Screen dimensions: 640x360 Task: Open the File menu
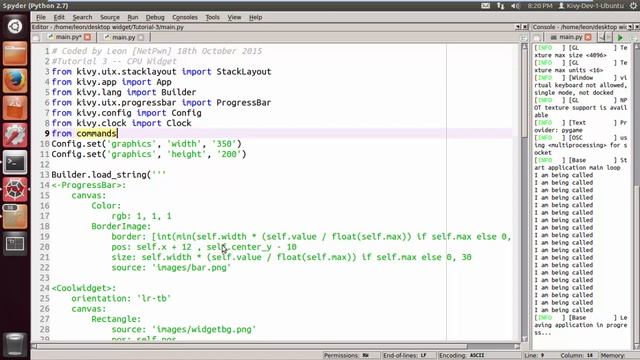[41, 17]
